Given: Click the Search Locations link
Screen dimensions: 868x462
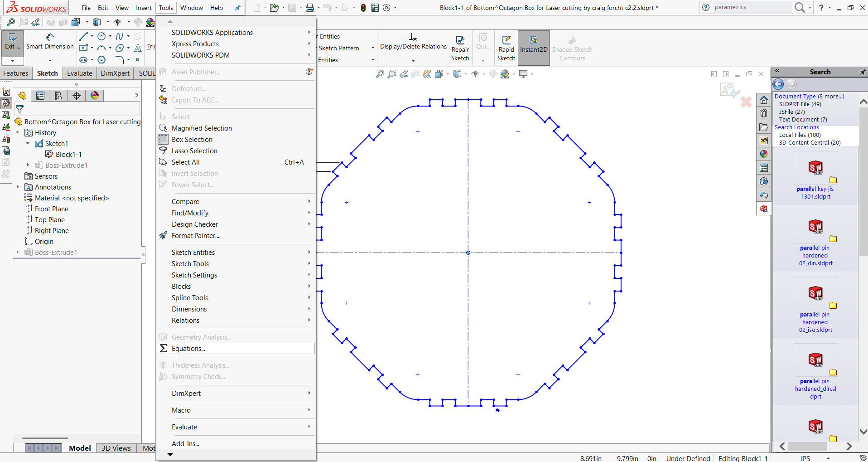Looking at the screenshot, I should (796, 127).
